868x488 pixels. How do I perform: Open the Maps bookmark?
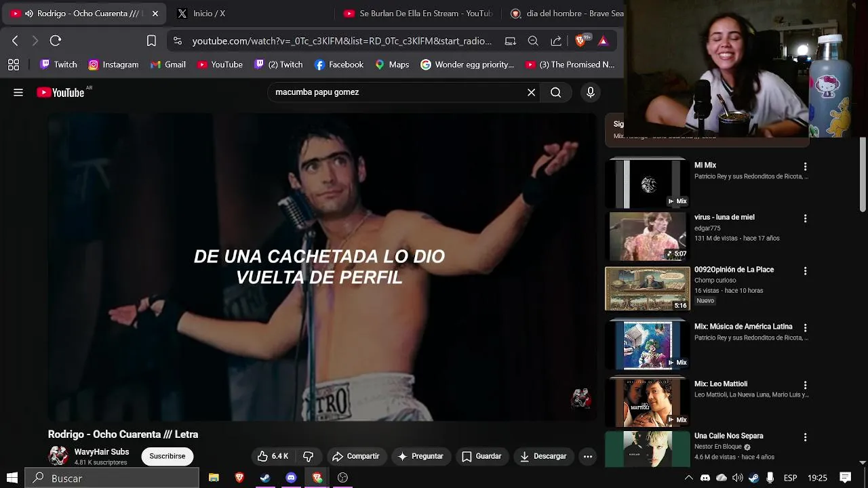392,64
